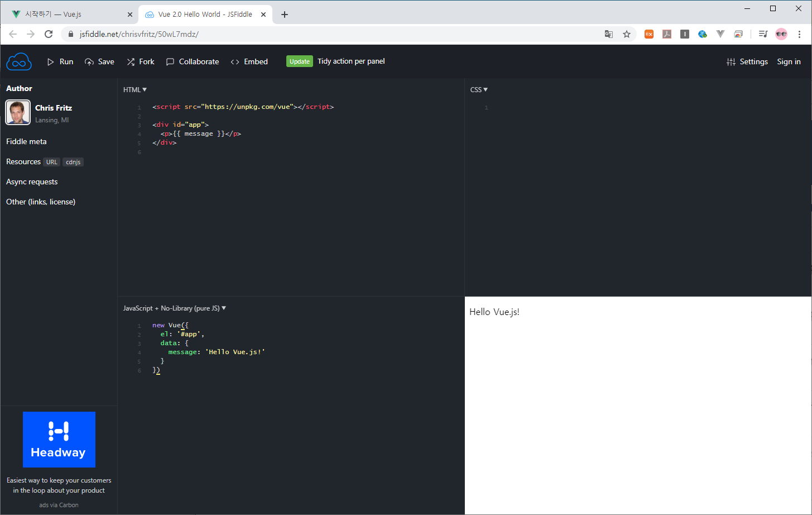Open the CSS panel dropdown

click(479, 89)
